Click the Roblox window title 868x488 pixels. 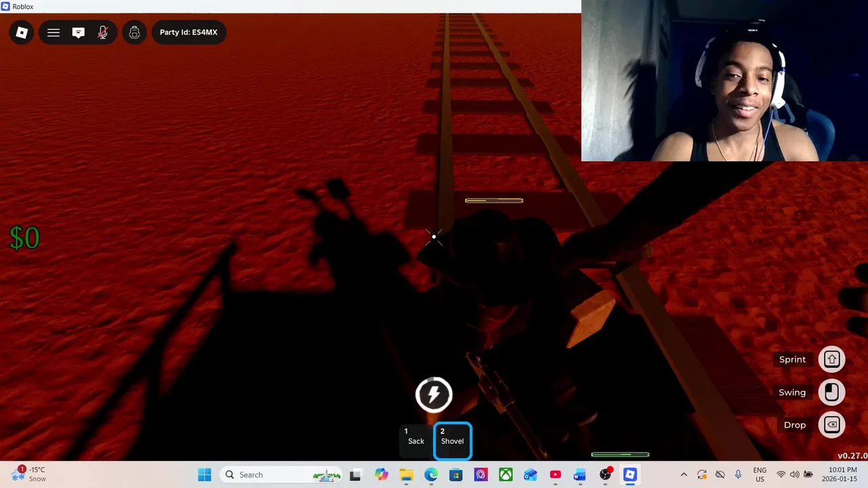(22, 7)
